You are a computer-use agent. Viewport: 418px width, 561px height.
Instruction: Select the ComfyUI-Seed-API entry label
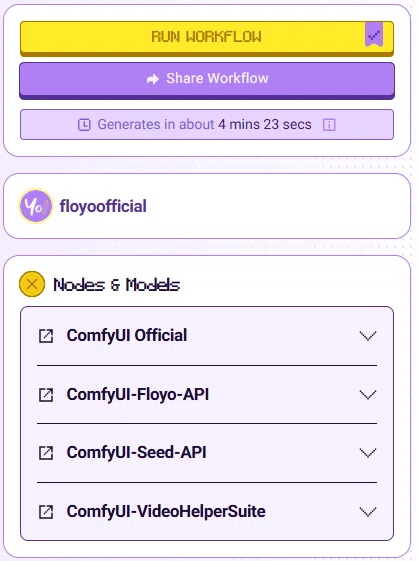[136, 453]
